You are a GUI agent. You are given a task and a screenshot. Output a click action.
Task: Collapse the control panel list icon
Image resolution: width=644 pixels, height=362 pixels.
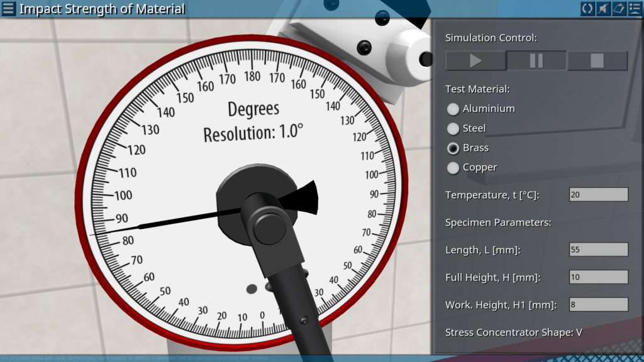pyautogui.click(x=634, y=9)
